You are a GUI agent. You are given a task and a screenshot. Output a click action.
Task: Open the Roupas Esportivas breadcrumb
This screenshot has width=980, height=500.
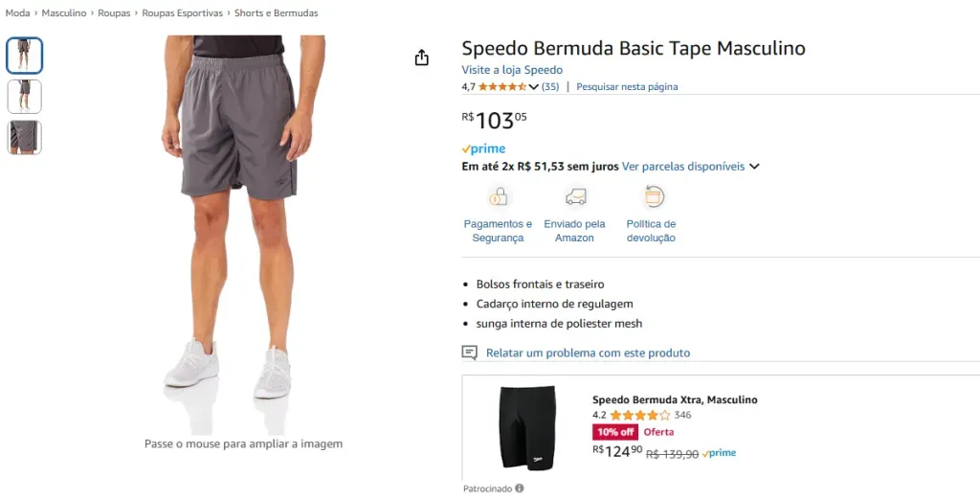(x=182, y=13)
